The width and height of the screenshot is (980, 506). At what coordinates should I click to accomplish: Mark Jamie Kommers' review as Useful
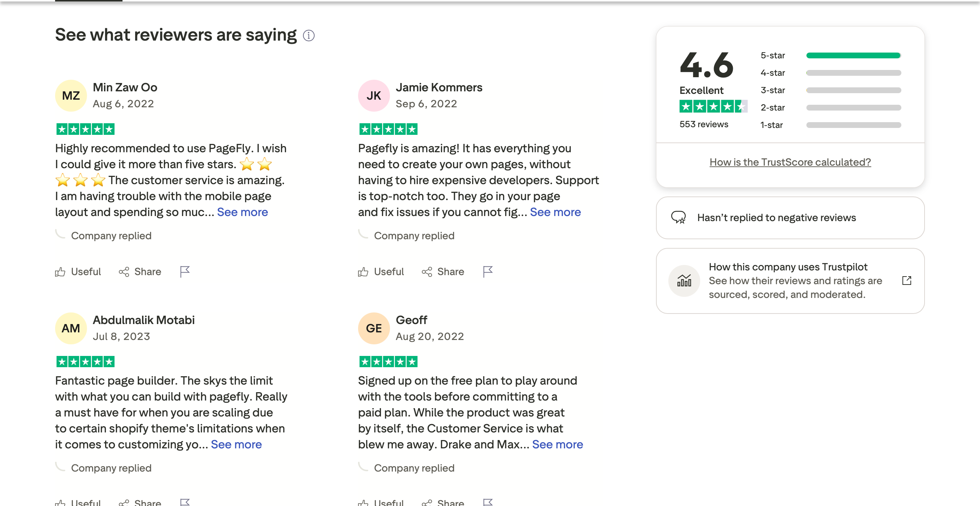tap(381, 271)
